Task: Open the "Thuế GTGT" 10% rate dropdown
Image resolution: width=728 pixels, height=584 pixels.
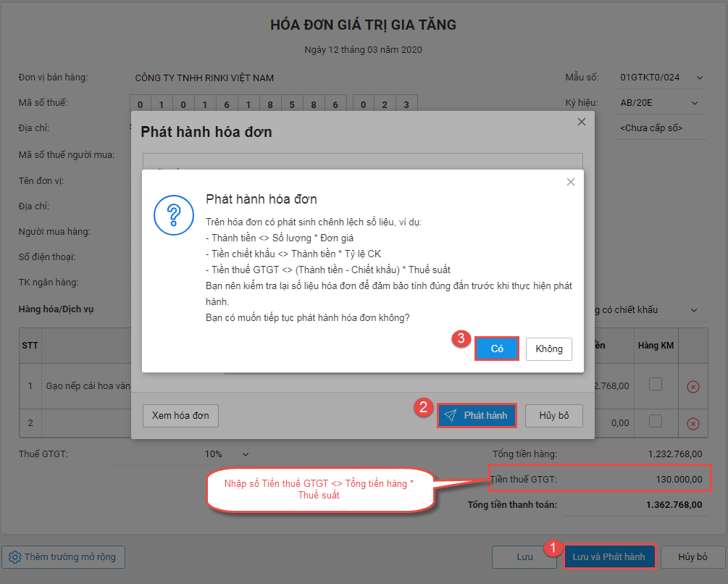Action: pos(245,454)
